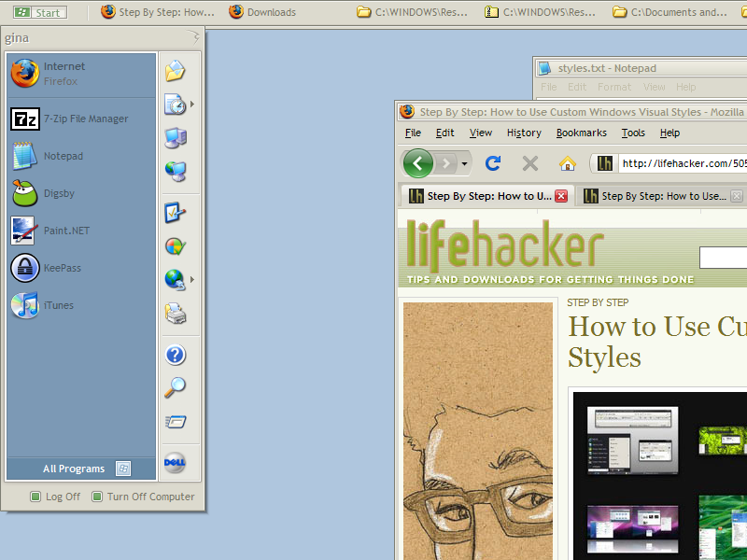Open Firefox File menu
Image resolution: width=747 pixels, height=560 pixels.
click(413, 133)
